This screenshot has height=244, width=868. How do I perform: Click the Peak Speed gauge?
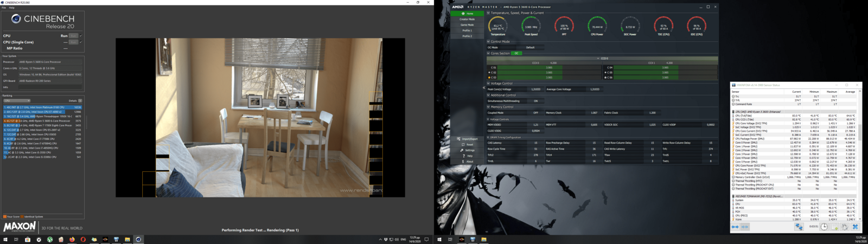pos(531,26)
